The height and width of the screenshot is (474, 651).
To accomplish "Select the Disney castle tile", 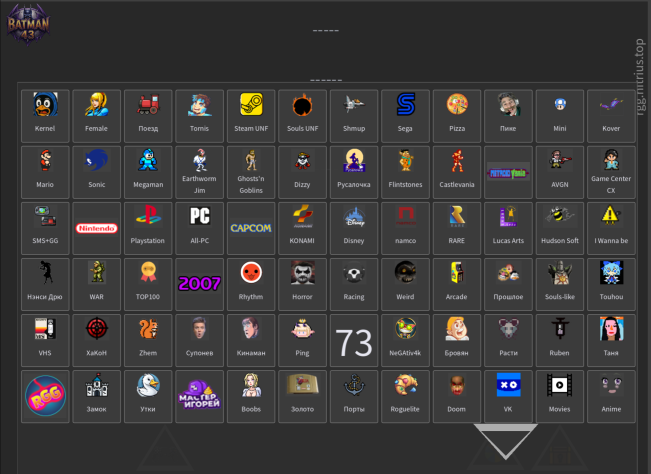I will coord(354,228).
